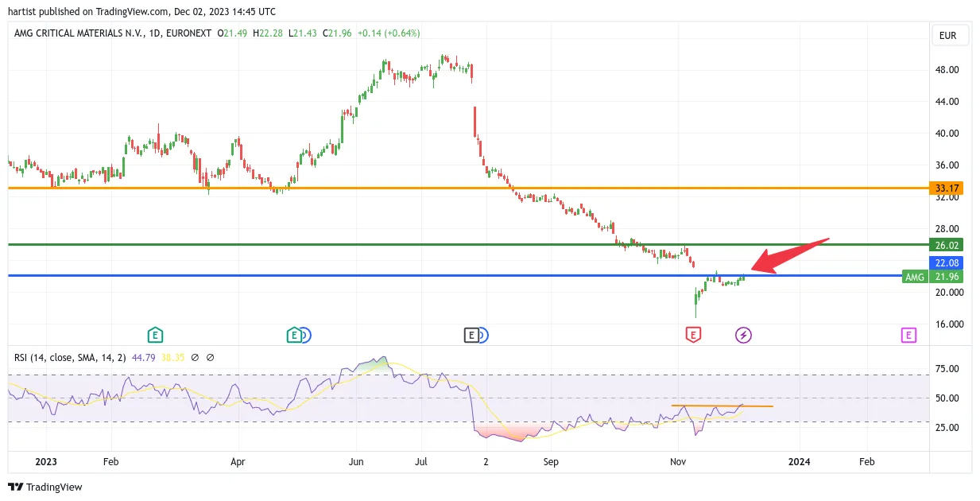Select the orange trendline on RSI pane

click(x=722, y=406)
